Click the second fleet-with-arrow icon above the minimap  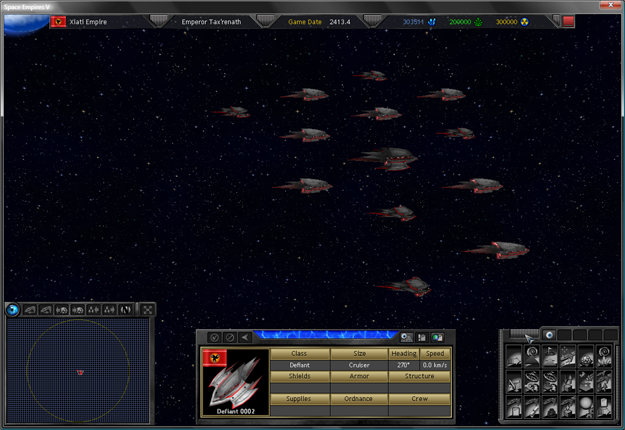109,310
